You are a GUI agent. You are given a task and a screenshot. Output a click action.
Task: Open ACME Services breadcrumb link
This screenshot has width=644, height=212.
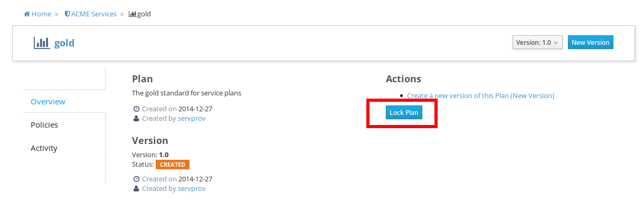pyautogui.click(x=94, y=14)
